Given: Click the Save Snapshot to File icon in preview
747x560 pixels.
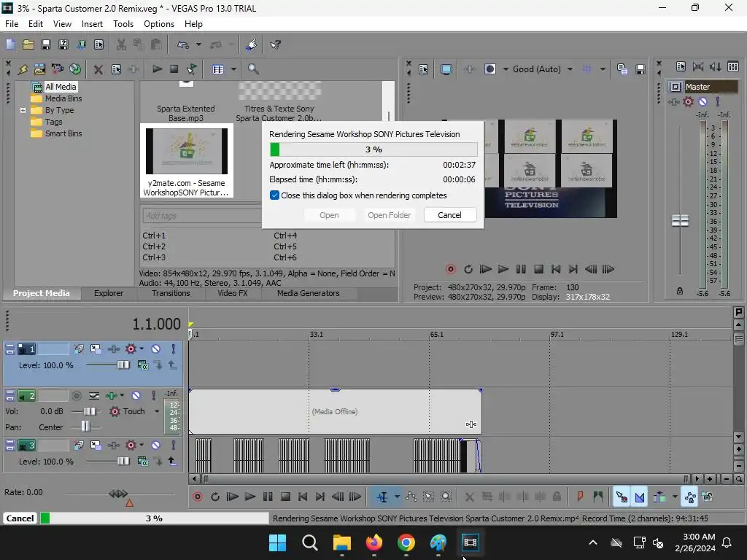Looking at the screenshot, I should pyautogui.click(x=640, y=69).
